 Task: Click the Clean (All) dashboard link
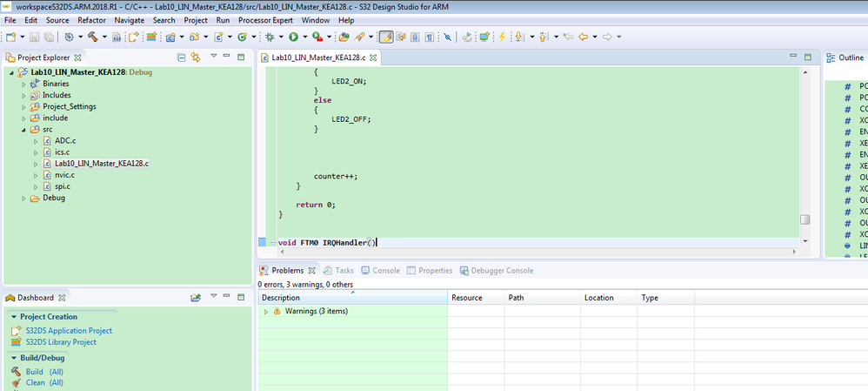[44, 382]
